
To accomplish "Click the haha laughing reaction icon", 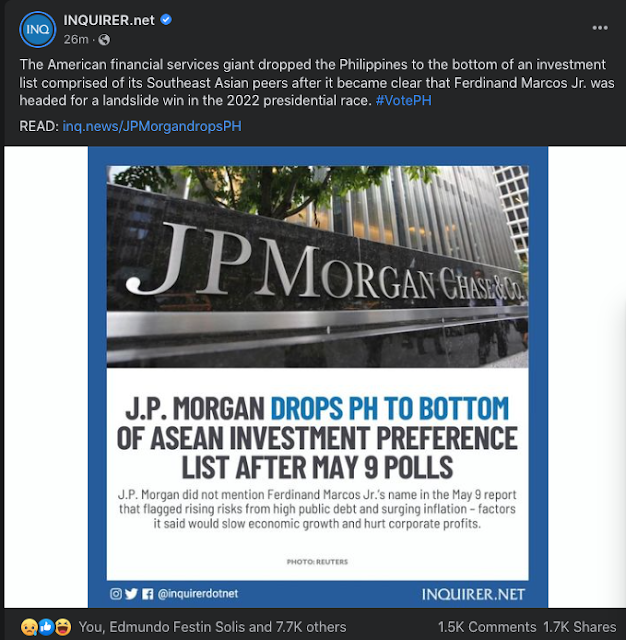I will [63, 627].
